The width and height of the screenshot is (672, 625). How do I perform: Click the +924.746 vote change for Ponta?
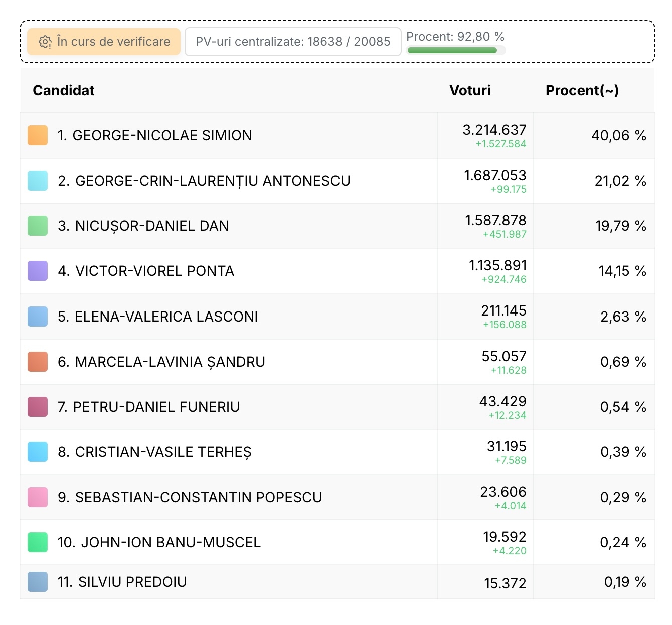[x=503, y=279]
